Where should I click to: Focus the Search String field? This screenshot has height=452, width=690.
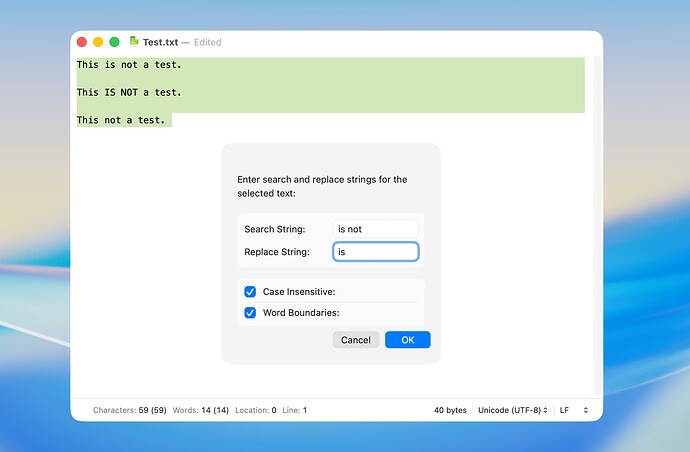point(375,229)
